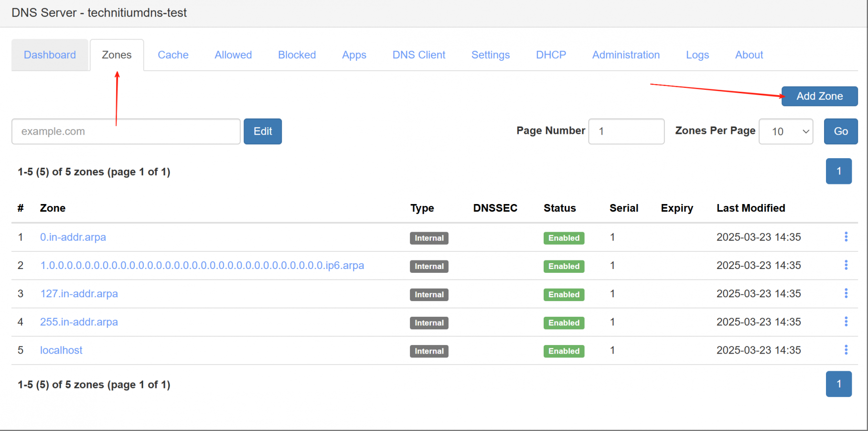The image size is (868, 431).
Task: Open the Settings tab
Action: pos(490,54)
